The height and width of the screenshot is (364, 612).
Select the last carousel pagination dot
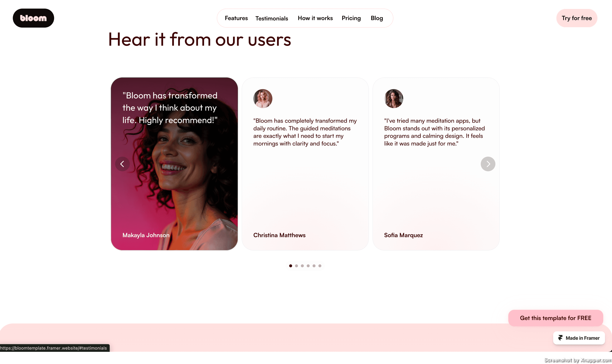click(320, 266)
